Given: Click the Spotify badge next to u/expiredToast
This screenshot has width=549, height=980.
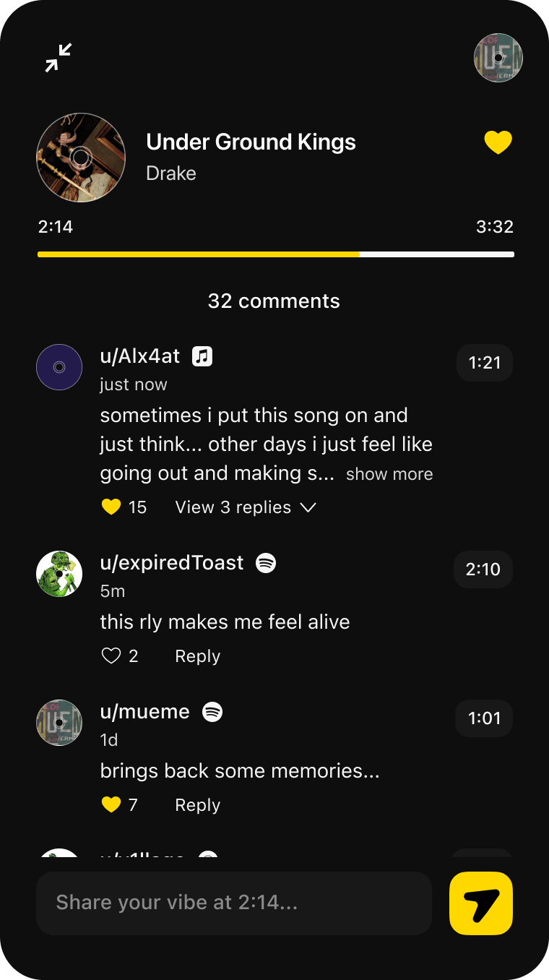Looking at the screenshot, I should (266, 563).
